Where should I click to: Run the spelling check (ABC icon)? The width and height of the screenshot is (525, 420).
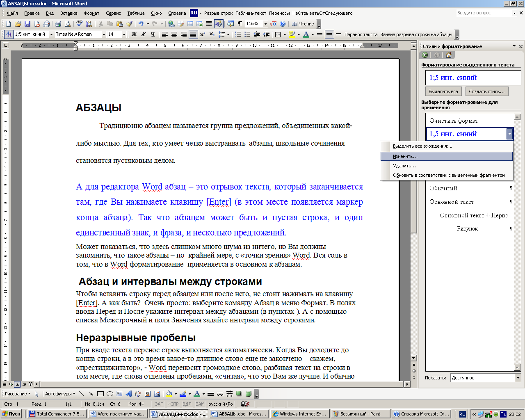point(79,24)
